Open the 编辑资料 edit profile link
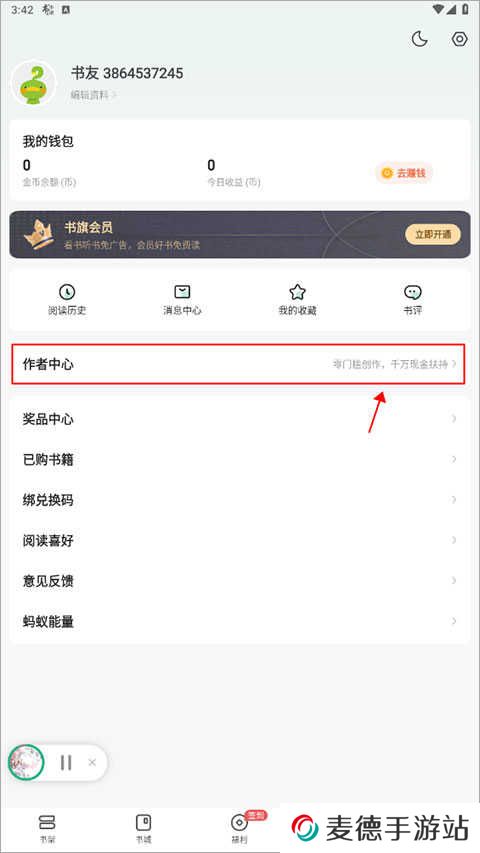This screenshot has width=480, height=853. pyautogui.click(x=93, y=95)
